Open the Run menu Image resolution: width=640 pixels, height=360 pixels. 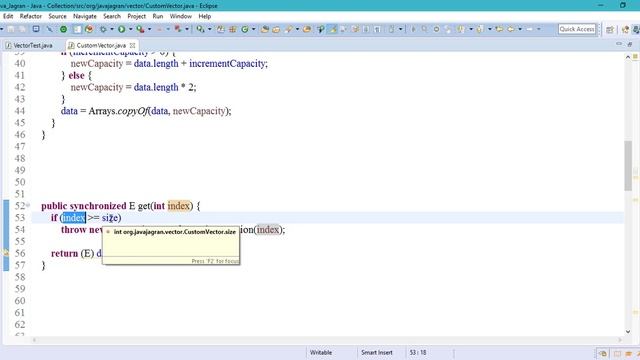(x=158, y=16)
